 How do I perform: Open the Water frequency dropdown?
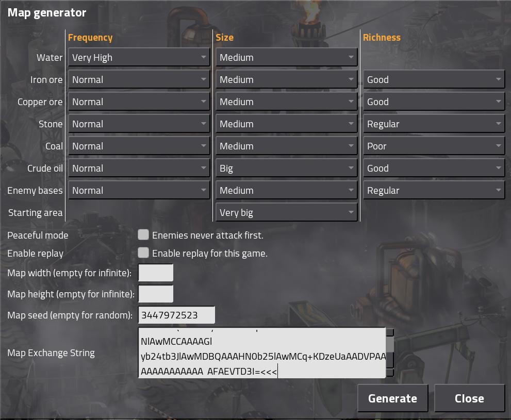pos(139,57)
